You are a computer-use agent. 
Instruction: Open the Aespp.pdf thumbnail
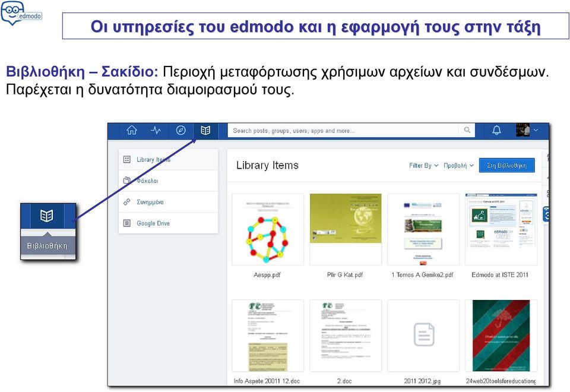268,229
